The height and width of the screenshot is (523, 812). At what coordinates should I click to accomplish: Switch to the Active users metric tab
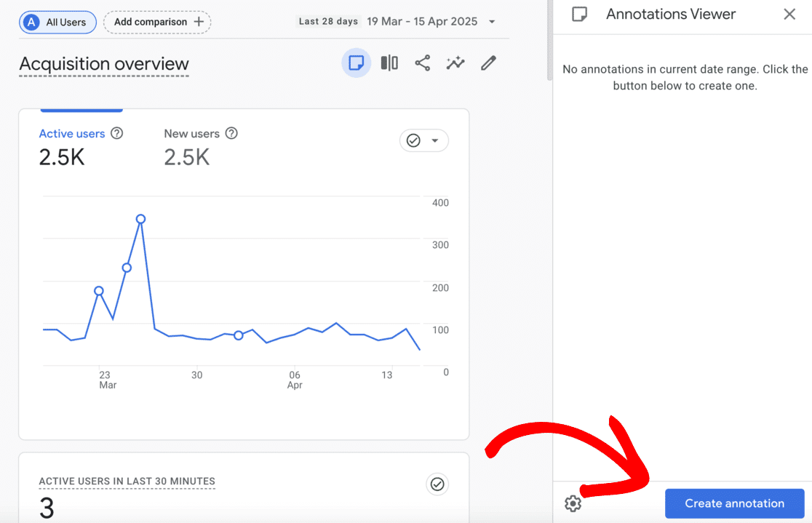click(72, 134)
